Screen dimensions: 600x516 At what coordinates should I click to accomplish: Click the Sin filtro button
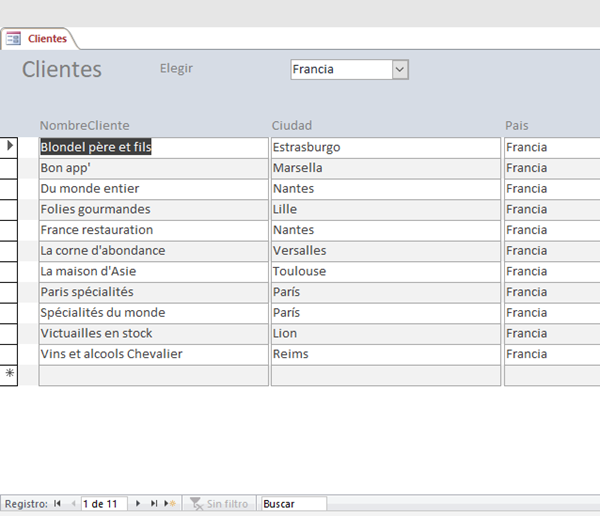point(220,504)
